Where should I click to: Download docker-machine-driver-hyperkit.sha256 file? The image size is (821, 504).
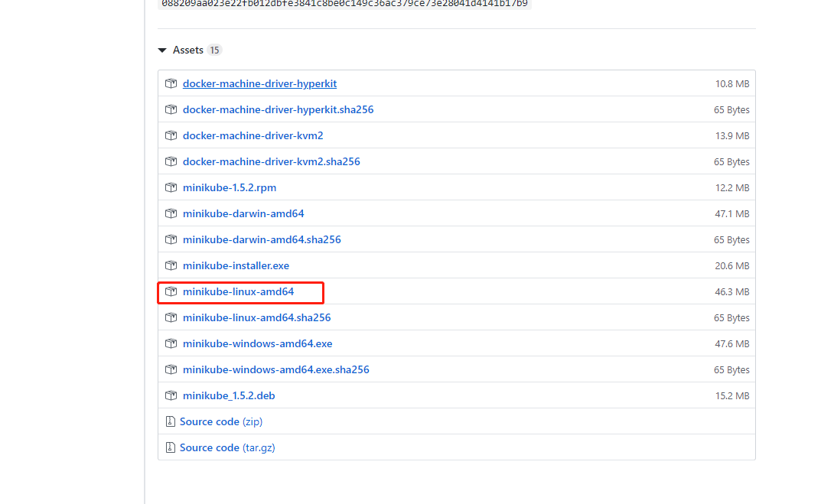[278, 110]
